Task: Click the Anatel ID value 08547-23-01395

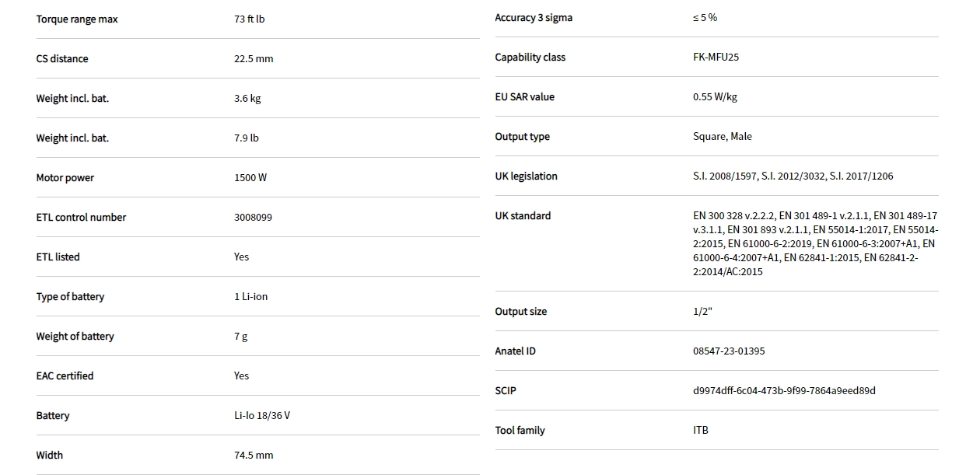Action: [729, 351]
